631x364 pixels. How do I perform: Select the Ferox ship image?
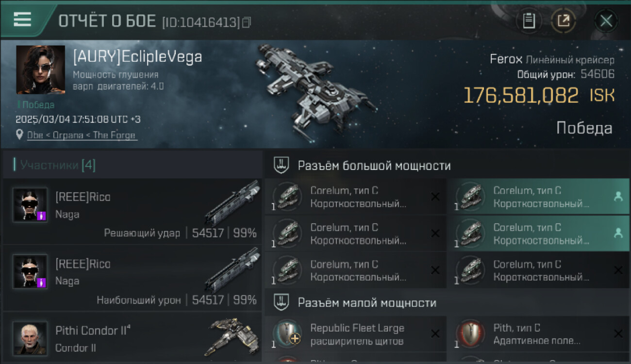[316, 87]
